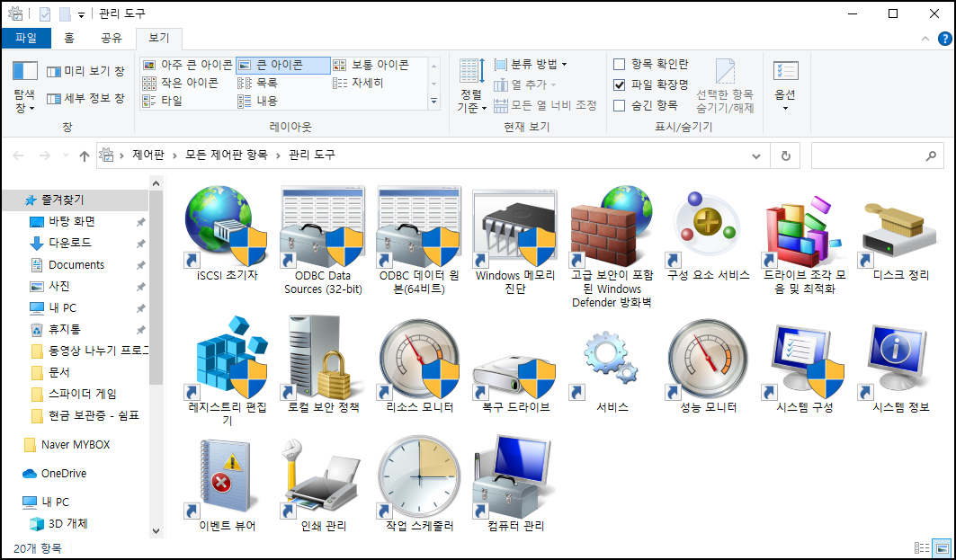
Task: Click 제어판 in the address breadcrumb
Action: point(148,156)
